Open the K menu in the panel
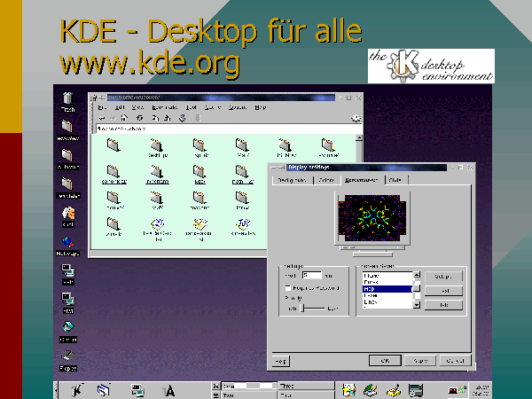 point(76,388)
